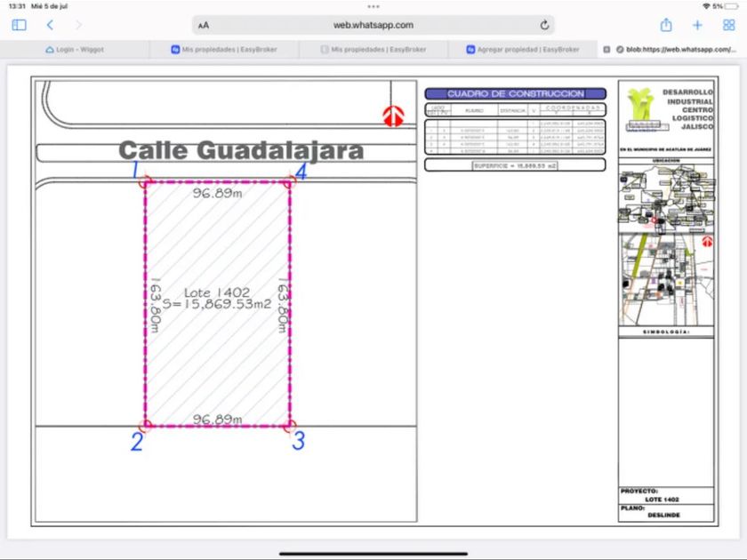Tap the forward navigation arrow
Screen dimensions: 747x560
(x=78, y=25)
